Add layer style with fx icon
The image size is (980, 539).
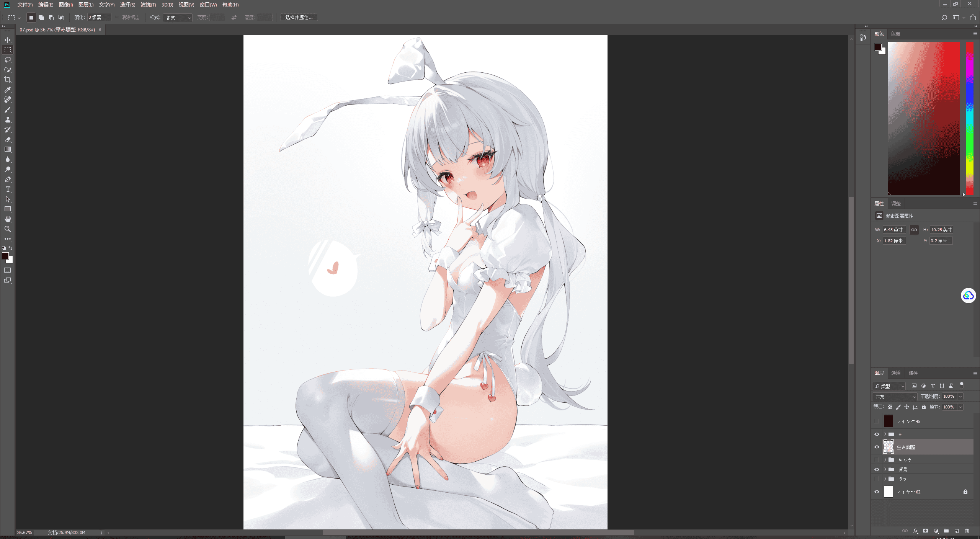point(915,531)
